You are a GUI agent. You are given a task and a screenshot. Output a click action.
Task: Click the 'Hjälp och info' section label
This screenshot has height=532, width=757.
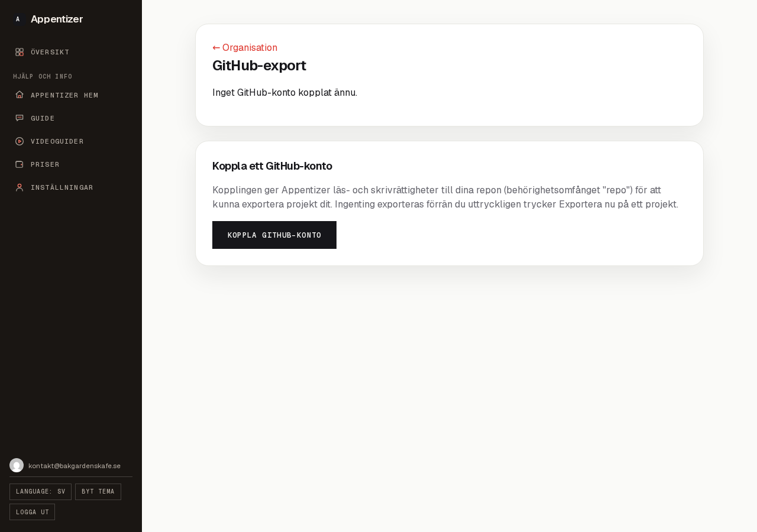coord(43,76)
